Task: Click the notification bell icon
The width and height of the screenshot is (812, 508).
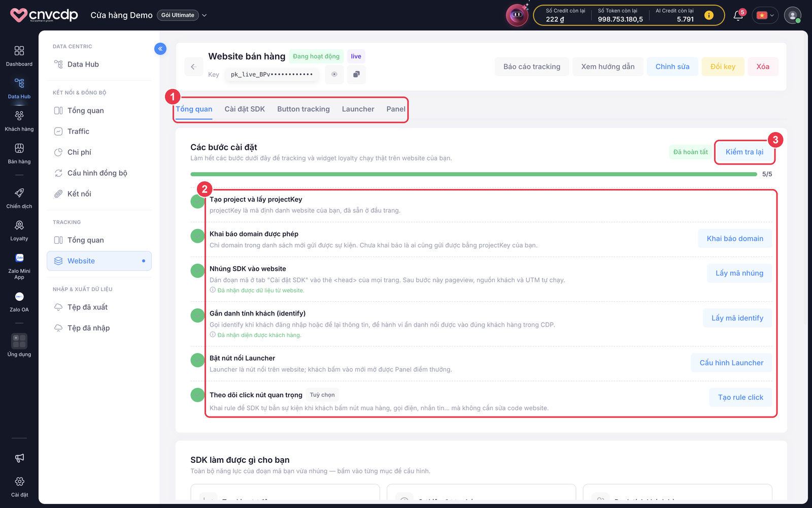Action: [738, 15]
